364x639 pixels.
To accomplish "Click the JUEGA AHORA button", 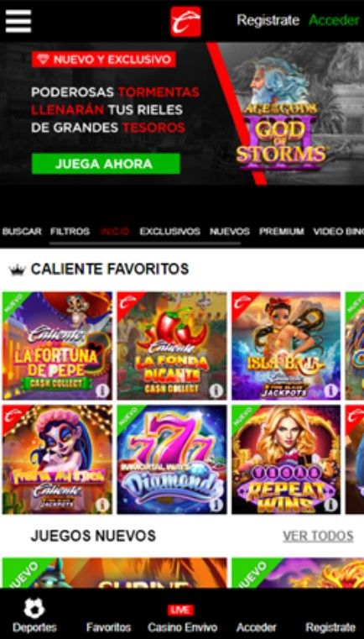I will coord(106,164).
